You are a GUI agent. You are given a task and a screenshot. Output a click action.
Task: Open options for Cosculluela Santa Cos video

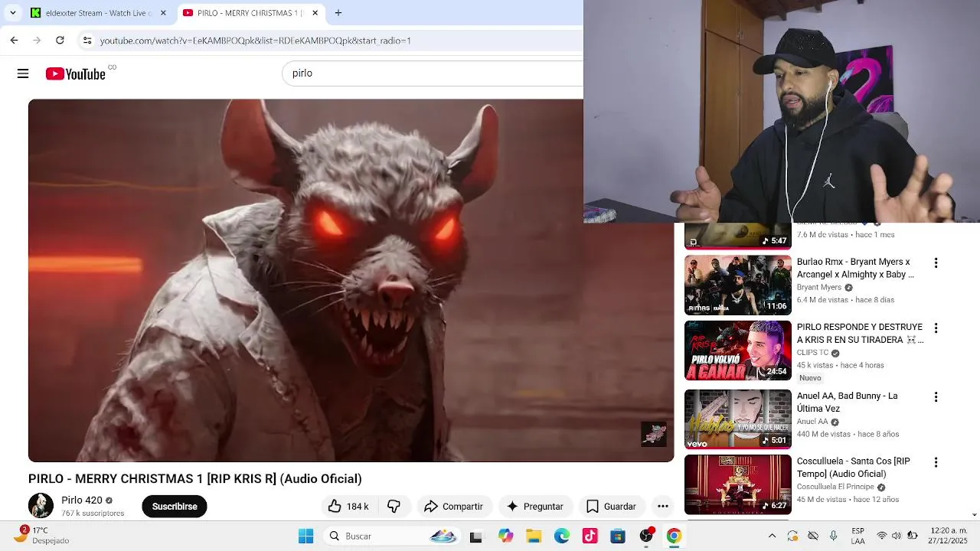936,462
